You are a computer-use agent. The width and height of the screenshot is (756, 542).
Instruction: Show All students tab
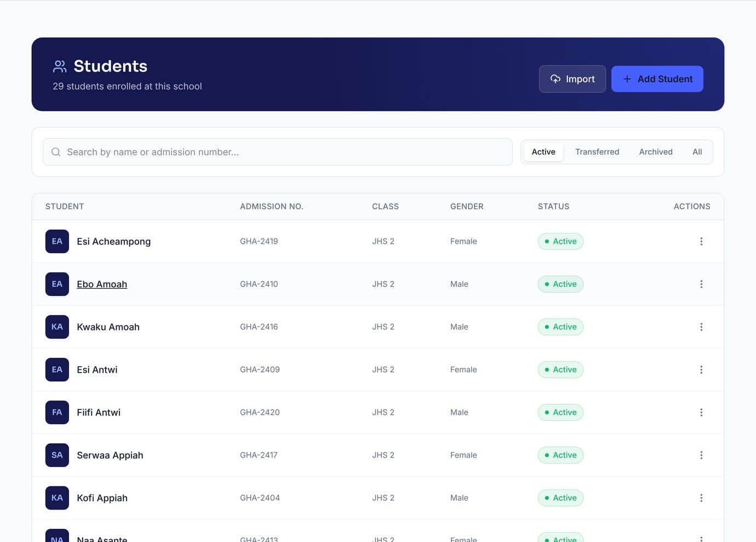coord(697,152)
